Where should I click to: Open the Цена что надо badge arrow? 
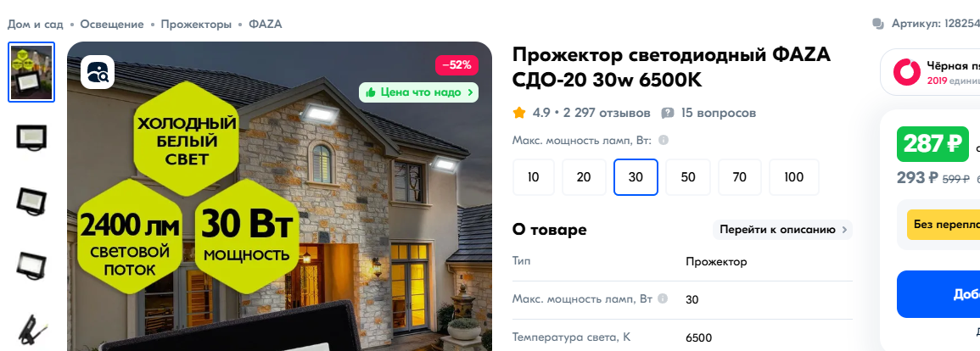pos(470,92)
